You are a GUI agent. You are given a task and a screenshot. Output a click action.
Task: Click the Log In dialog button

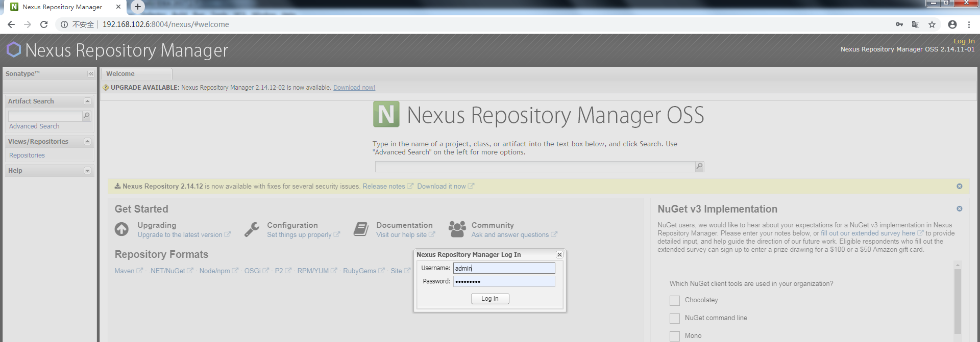490,299
